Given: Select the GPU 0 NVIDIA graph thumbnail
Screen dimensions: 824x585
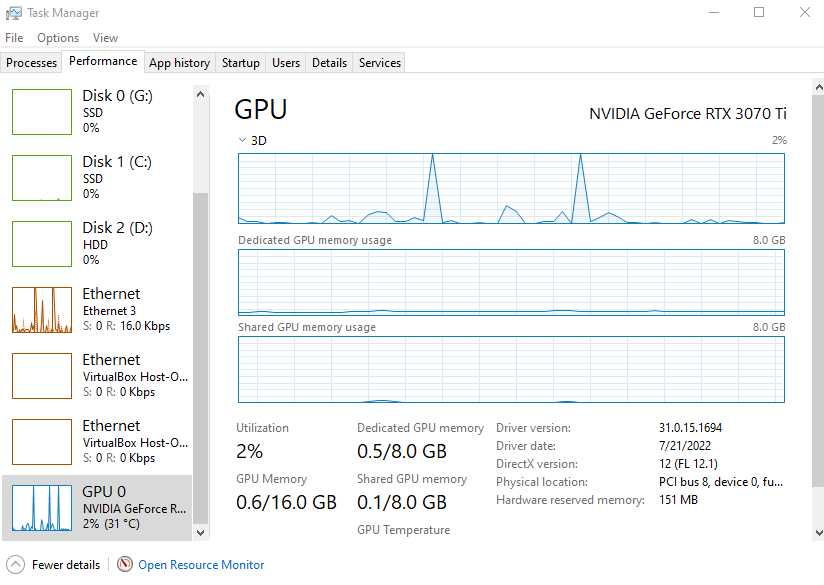Looking at the screenshot, I should (x=42, y=507).
